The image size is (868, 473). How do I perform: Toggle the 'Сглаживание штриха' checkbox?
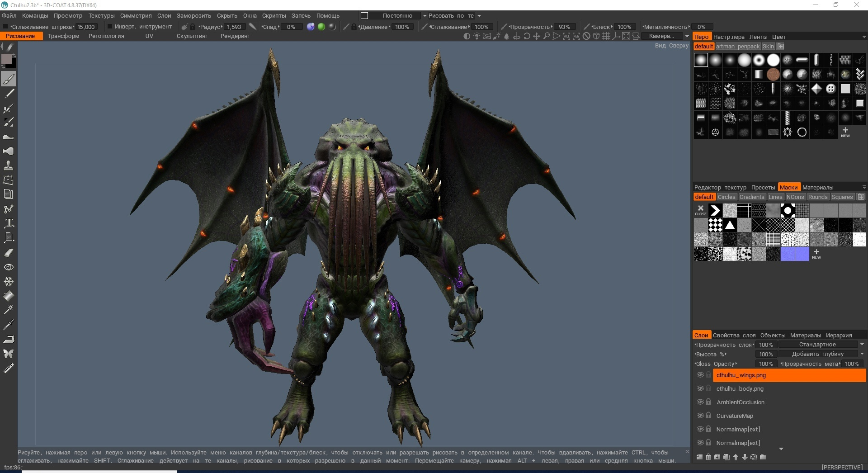pos(5,27)
